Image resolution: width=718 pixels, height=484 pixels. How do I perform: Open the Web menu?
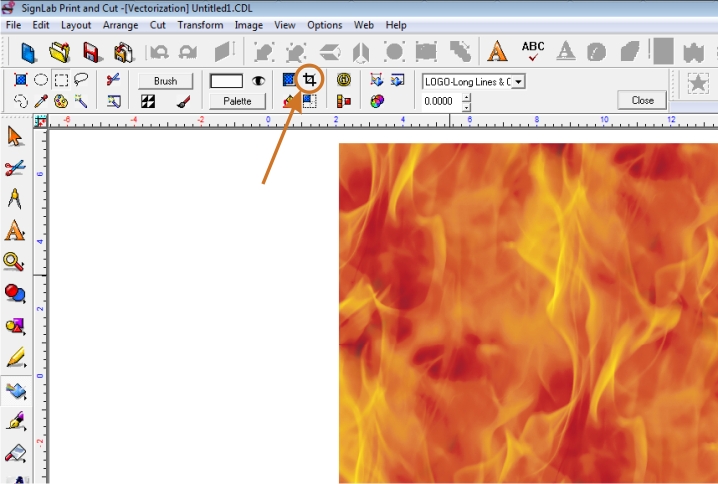(x=364, y=25)
